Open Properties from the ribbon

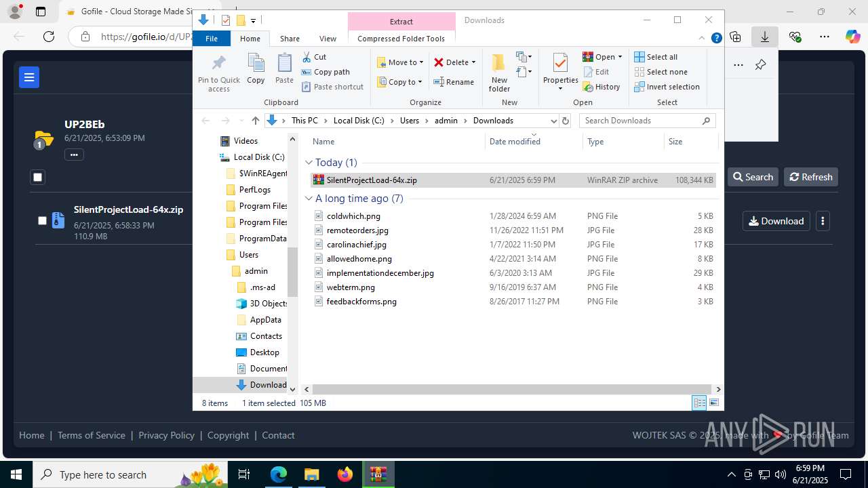point(560,72)
